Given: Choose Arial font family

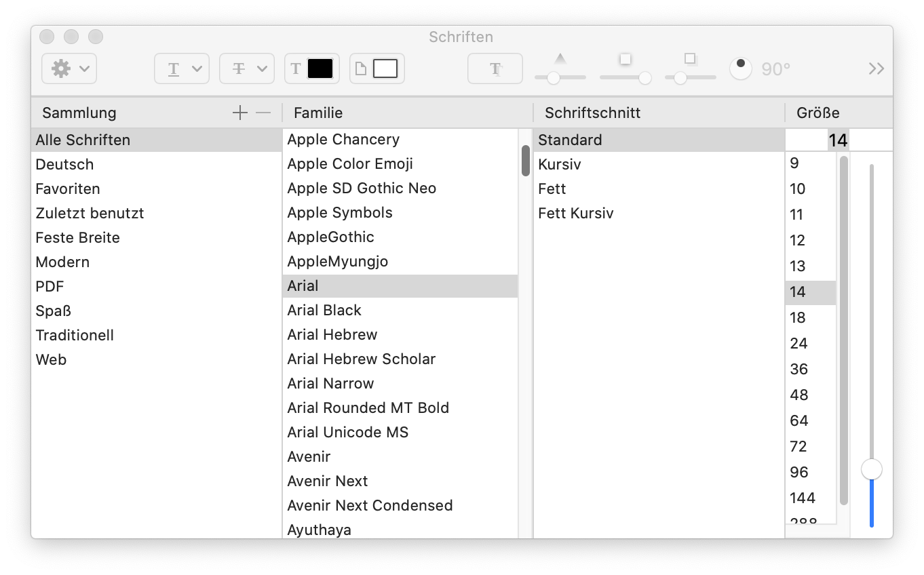Looking at the screenshot, I should click(400, 285).
